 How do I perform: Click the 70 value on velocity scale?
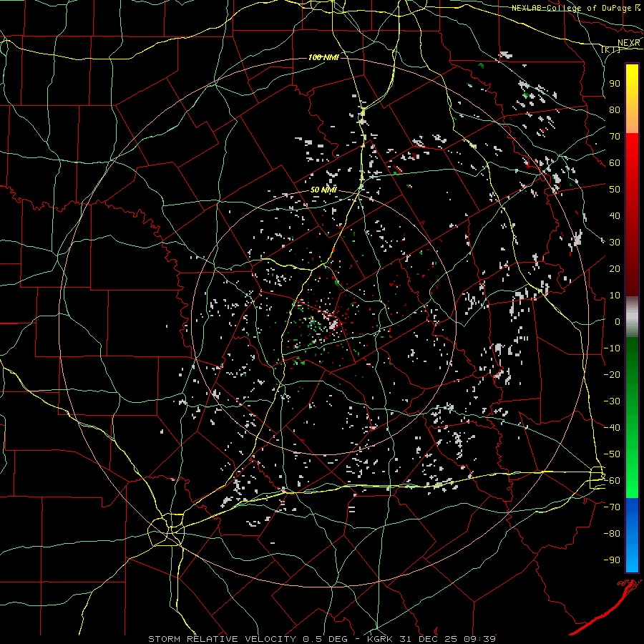click(x=615, y=137)
